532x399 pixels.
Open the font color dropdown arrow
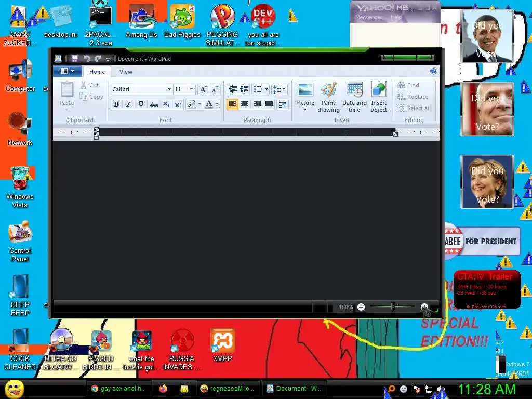coord(217,104)
